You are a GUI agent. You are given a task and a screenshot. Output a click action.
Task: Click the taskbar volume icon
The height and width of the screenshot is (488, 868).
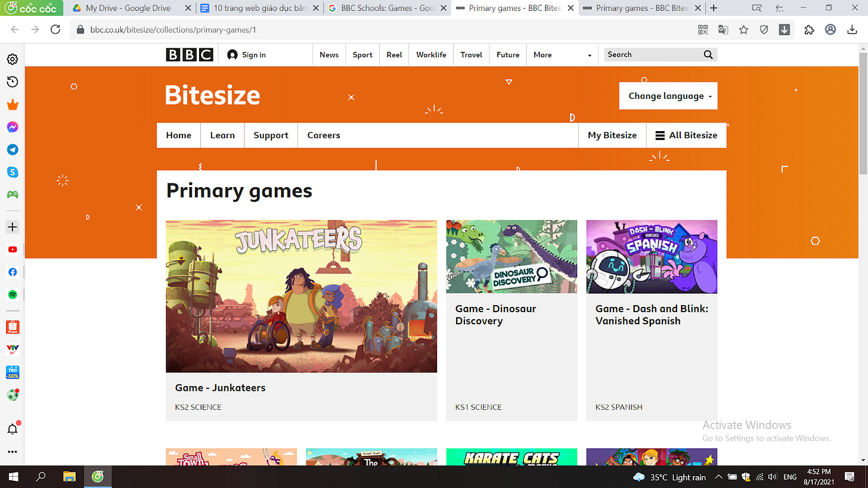point(773,477)
